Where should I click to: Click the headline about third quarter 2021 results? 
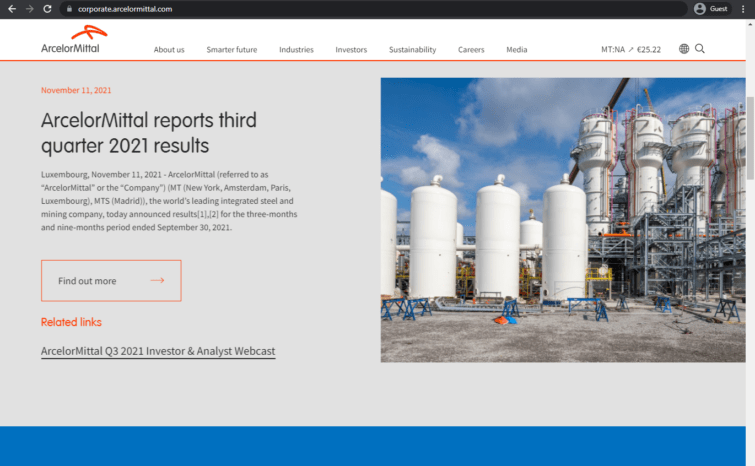click(149, 133)
